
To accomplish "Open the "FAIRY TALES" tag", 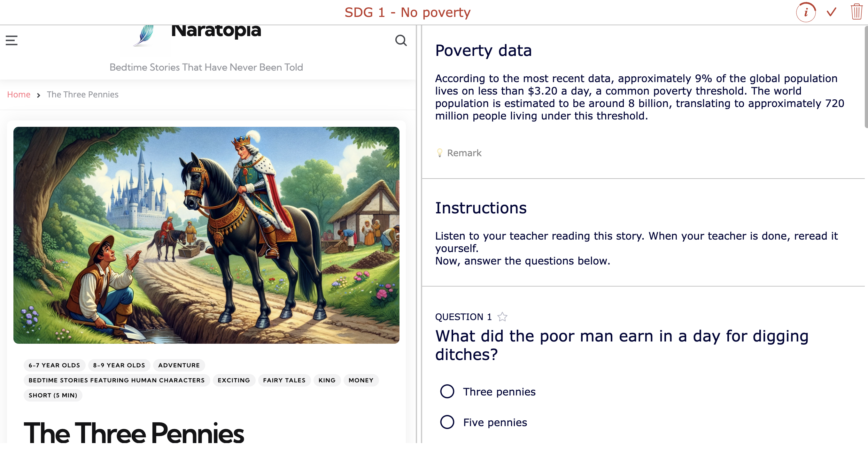I will point(284,380).
